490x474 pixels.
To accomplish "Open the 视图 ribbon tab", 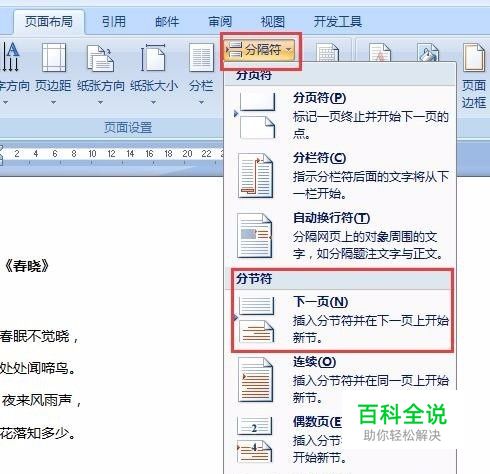I will click(x=273, y=22).
